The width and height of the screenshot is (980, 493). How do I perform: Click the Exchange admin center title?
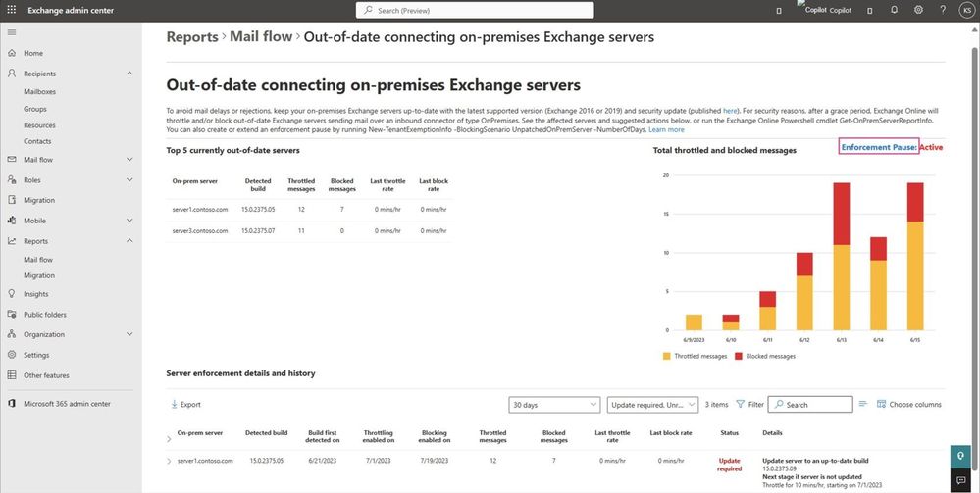[x=71, y=10]
